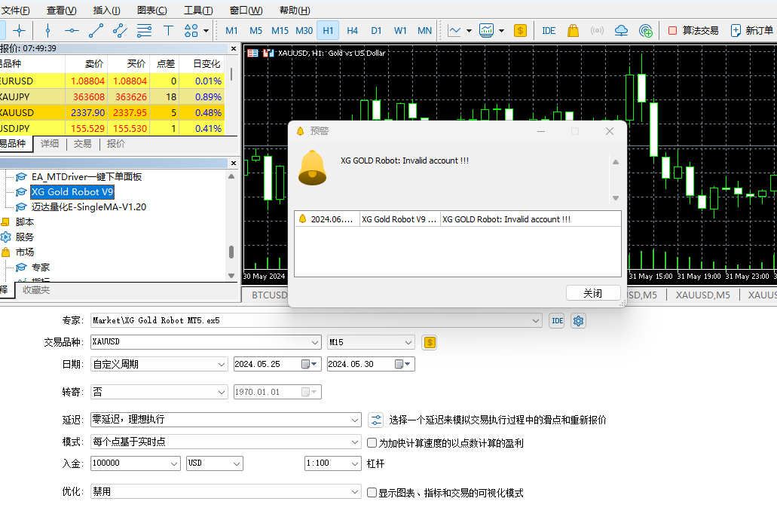Viewport: 777px width, 532px height.
Task: Switch to Trading (交易) tab
Action: click(x=83, y=144)
